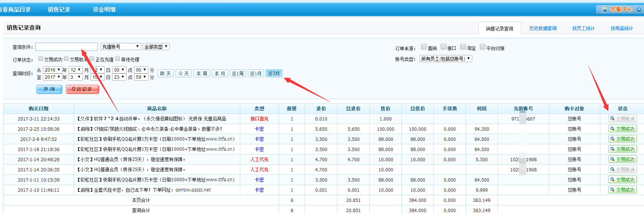The width and height of the screenshot is (644, 214).
Task: Select the 近1周 quick date range
Action: (238, 73)
